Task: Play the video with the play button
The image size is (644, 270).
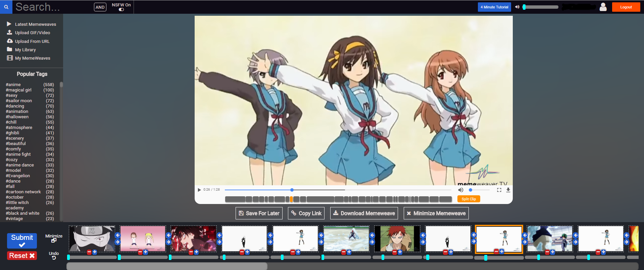Action: (x=199, y=190)
